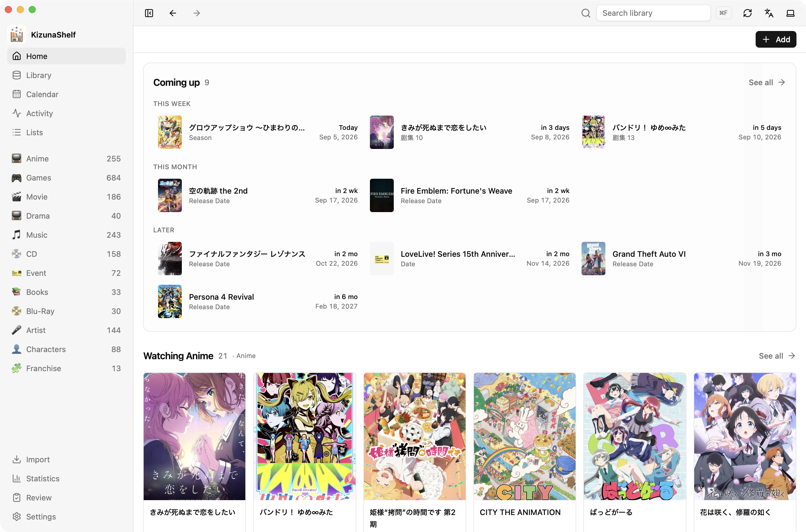
Task: Open Movie category in sidebar
Action: tap(66, 197)
